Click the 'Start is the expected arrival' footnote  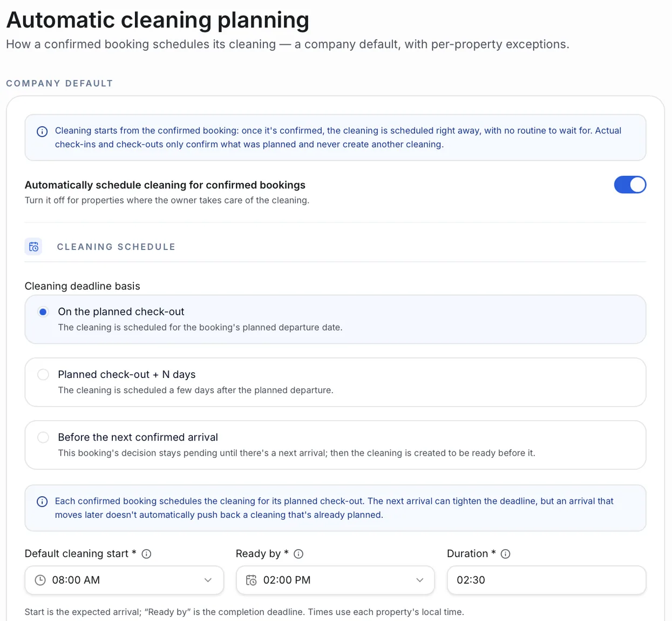[245, 612]
